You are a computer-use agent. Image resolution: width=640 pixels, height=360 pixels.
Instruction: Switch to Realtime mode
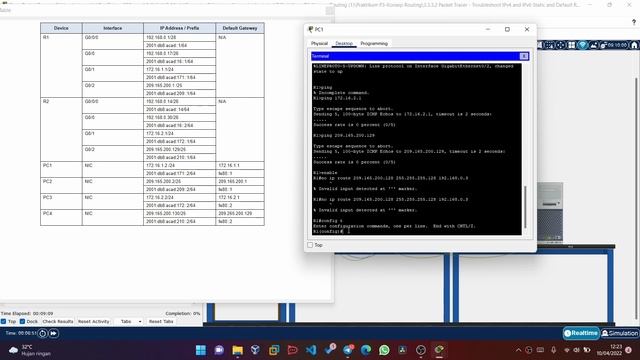click(581, 333)
